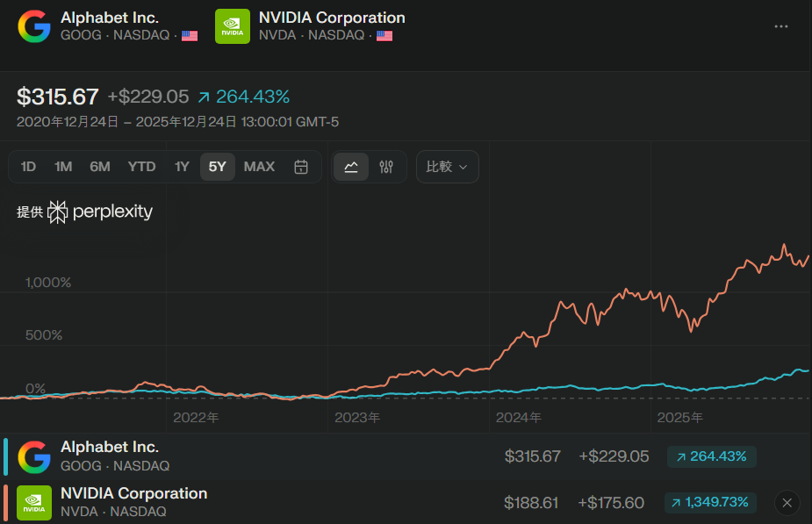Screen dimensions: 812x524
Task: Click the NVIDIA logo in comparison list
Action: click(34, 503)
